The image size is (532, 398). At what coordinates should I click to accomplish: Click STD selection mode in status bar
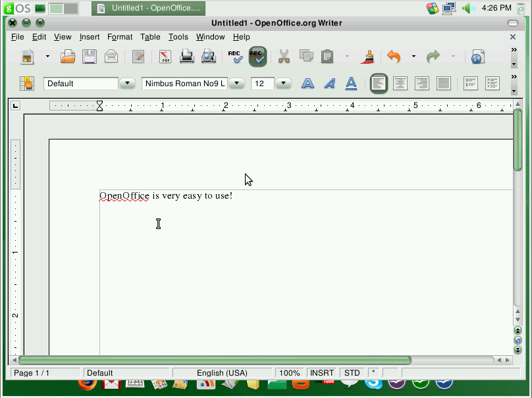click(x=352, y=373)
